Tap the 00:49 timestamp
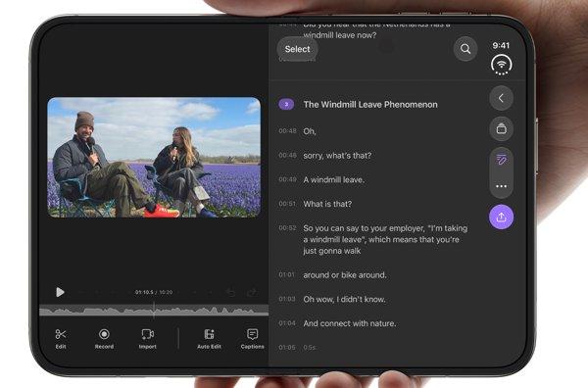This screenshot has width=588, height=388. [x=287, y=179]
